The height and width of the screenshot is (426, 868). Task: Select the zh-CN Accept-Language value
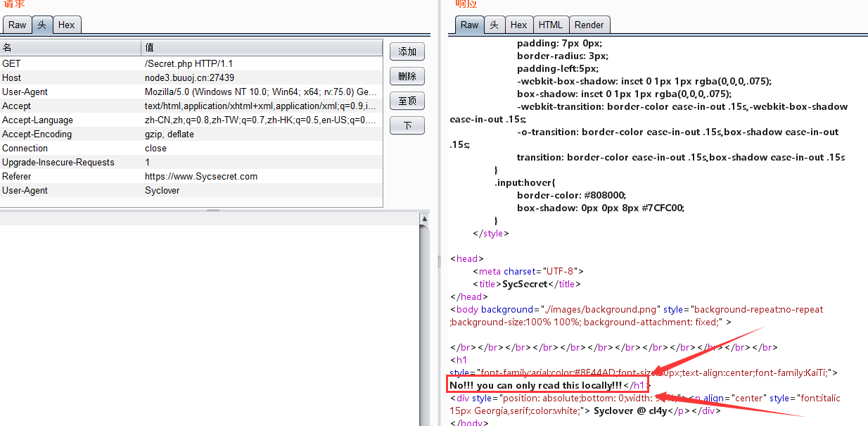(x=262, y=120)
